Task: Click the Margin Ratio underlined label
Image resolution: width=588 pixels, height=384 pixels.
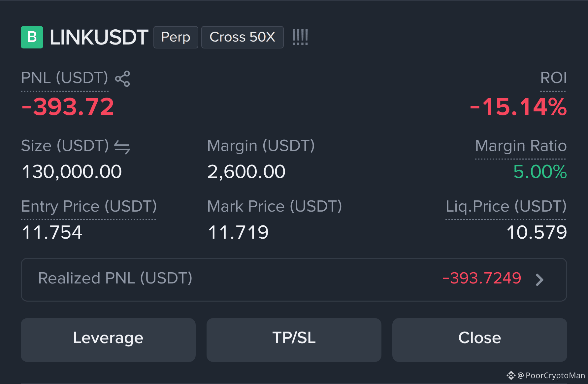Action: point(521,146)
